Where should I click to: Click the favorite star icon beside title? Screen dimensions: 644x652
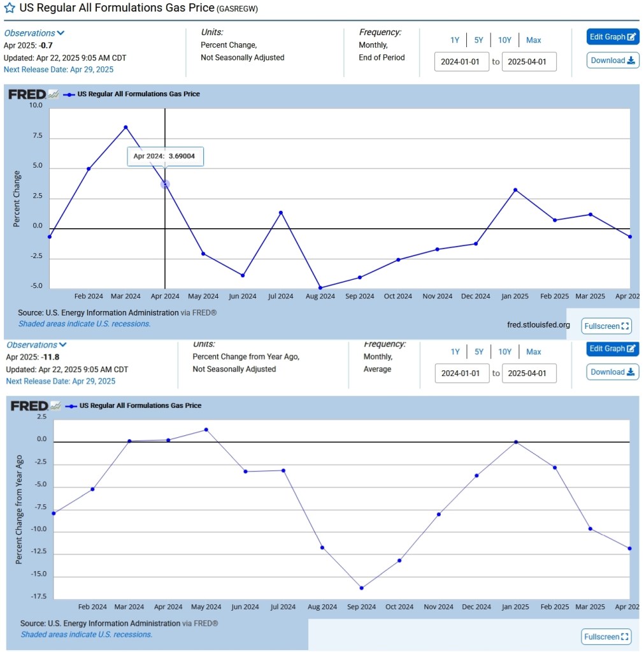point(10,9)
